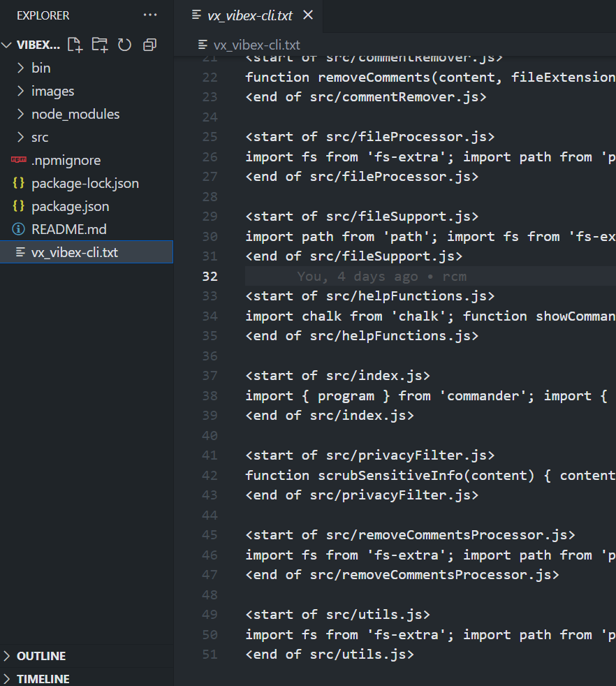Click the file icon in the breadcrumb bar

click(x=203, y=45)
